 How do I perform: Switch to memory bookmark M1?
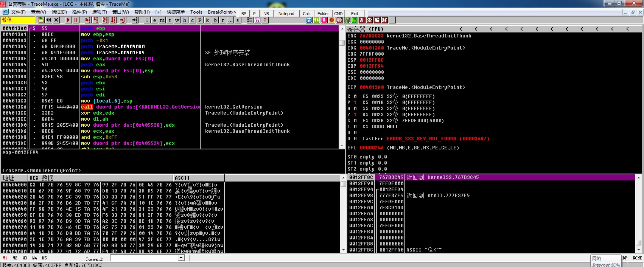click(x=5, y=258)
